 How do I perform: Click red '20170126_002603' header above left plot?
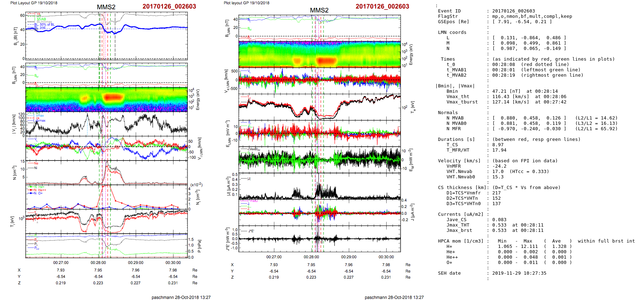[x=169, y=6]
